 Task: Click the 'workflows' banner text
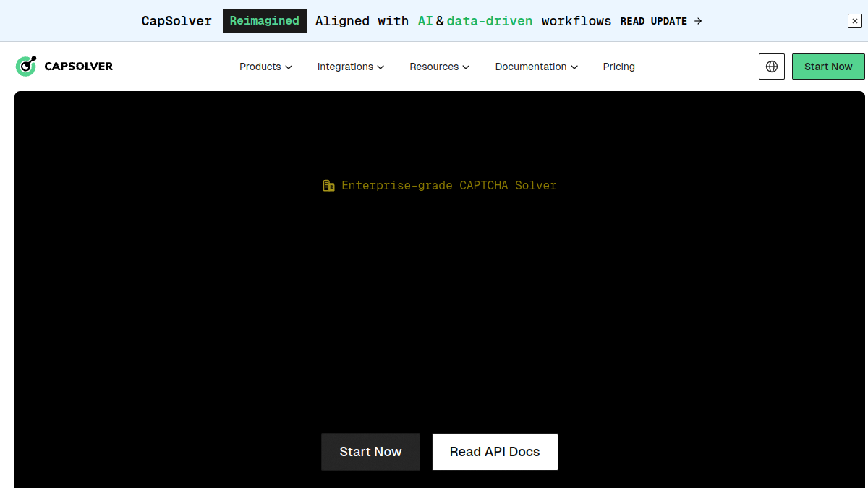point(576,21)
